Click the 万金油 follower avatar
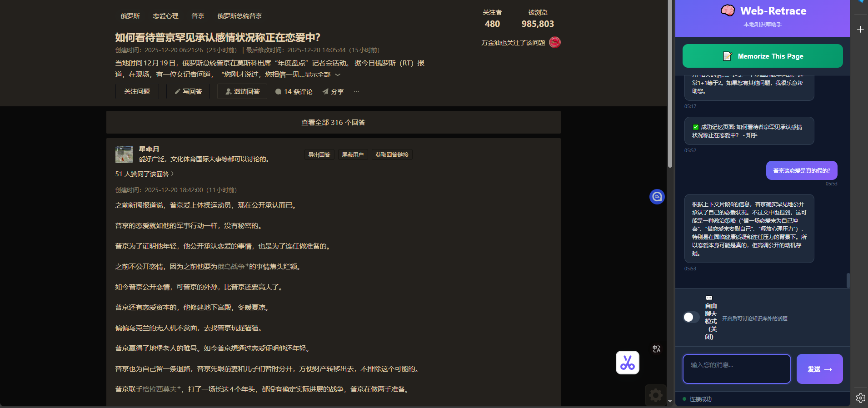The height and width of the screenshot is (408, 868). coord(554,42)
